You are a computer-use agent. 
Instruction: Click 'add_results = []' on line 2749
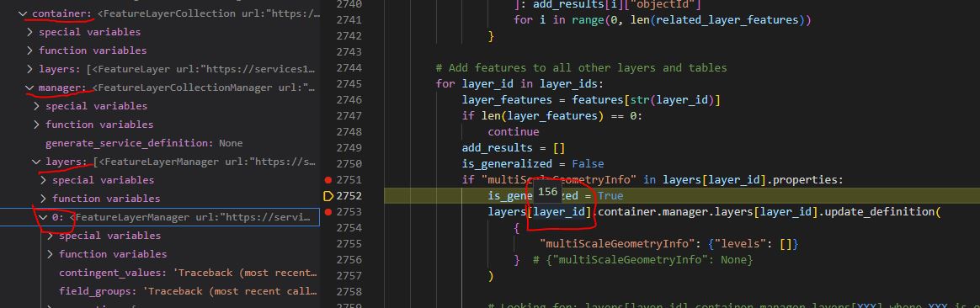pyautogui.click(x=514, y=148)
